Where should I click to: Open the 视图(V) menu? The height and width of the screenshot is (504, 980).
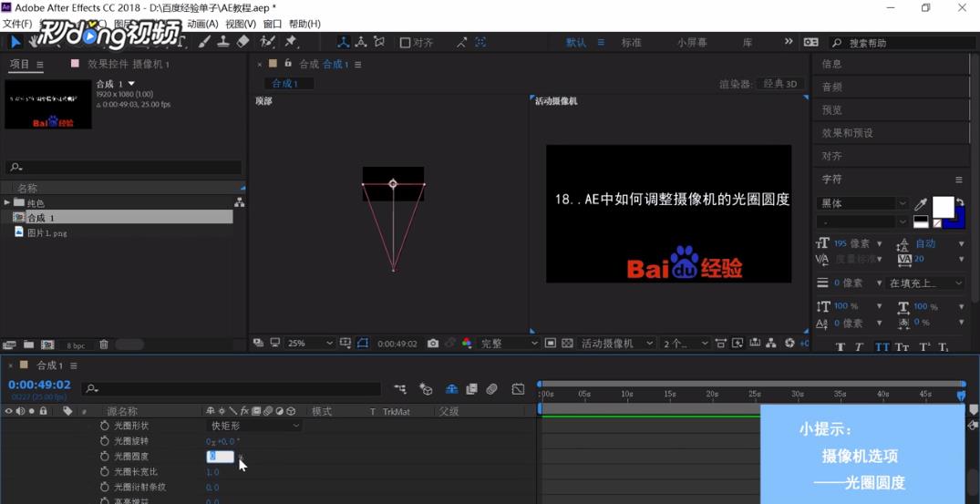(x=241, y=24)
